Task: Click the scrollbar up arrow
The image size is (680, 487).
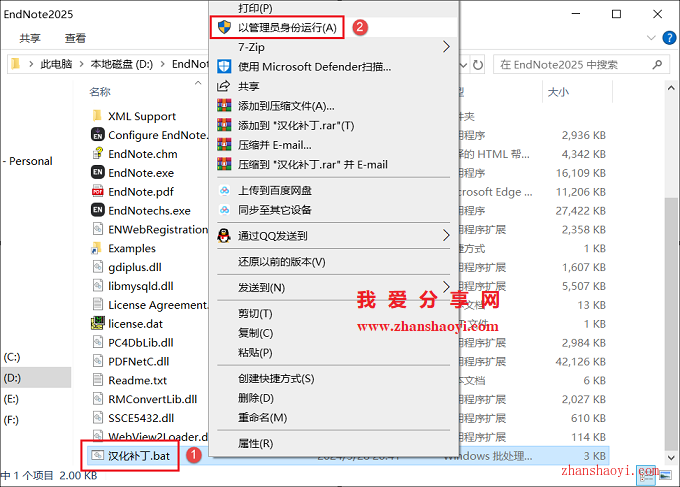Action: click(x=670, y=88)
